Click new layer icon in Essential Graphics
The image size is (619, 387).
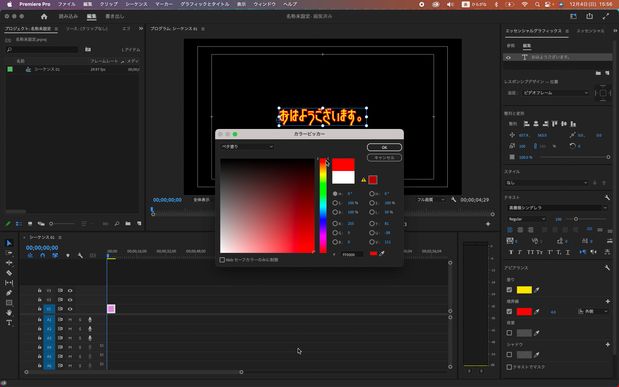point(607,73)
